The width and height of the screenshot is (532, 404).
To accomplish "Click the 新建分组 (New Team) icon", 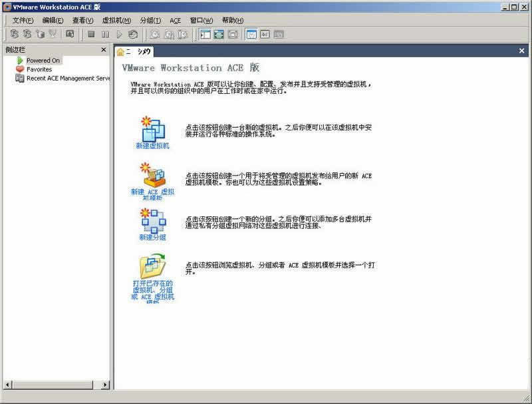I will click(153, 220).
